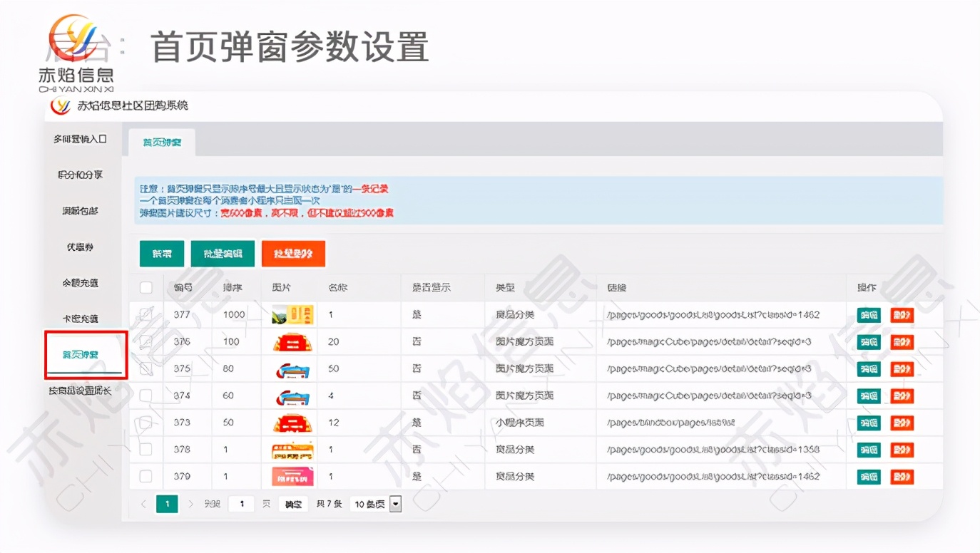Click the orange 批量删除 button
This screenshot has height=553, width=980.
tap(293, 254)
